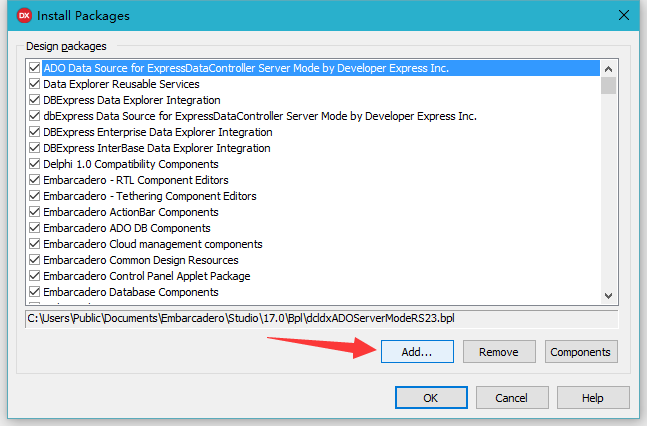Click the Components button

coord(581,352)
